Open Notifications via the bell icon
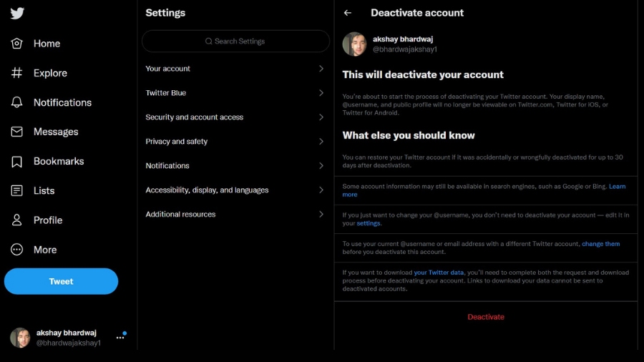The width and height of the screenshot is (644, 362). pyautogui.click(x=17, y=102)
